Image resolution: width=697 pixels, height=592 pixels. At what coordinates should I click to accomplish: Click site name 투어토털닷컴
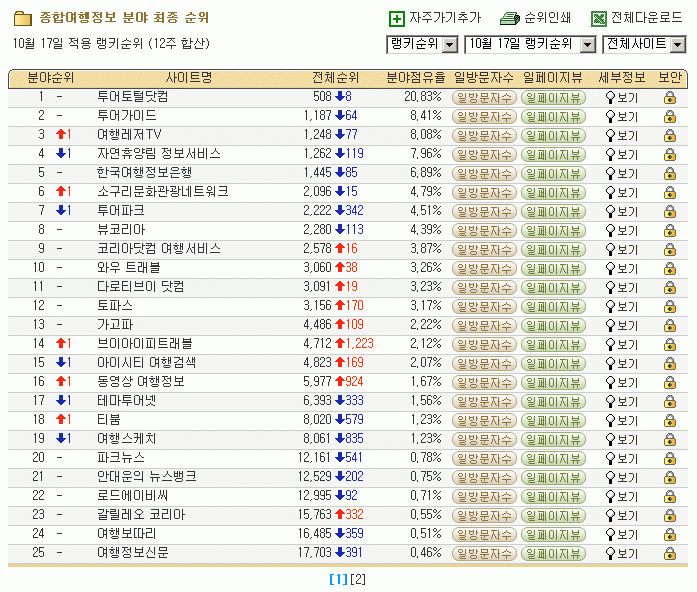tap(133, 96)
